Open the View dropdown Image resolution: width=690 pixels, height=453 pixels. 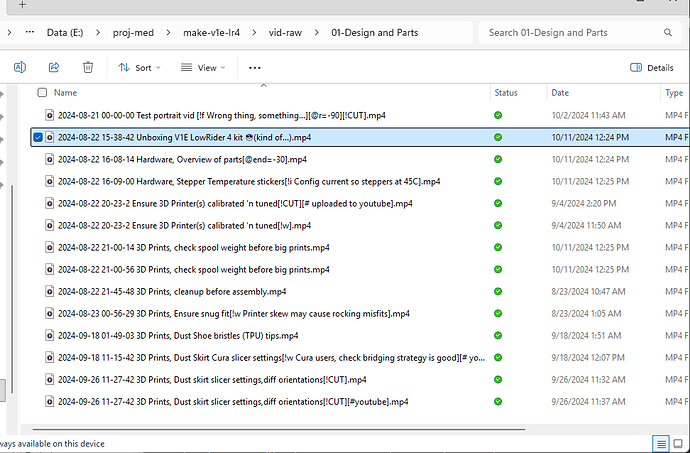[202, 67]
